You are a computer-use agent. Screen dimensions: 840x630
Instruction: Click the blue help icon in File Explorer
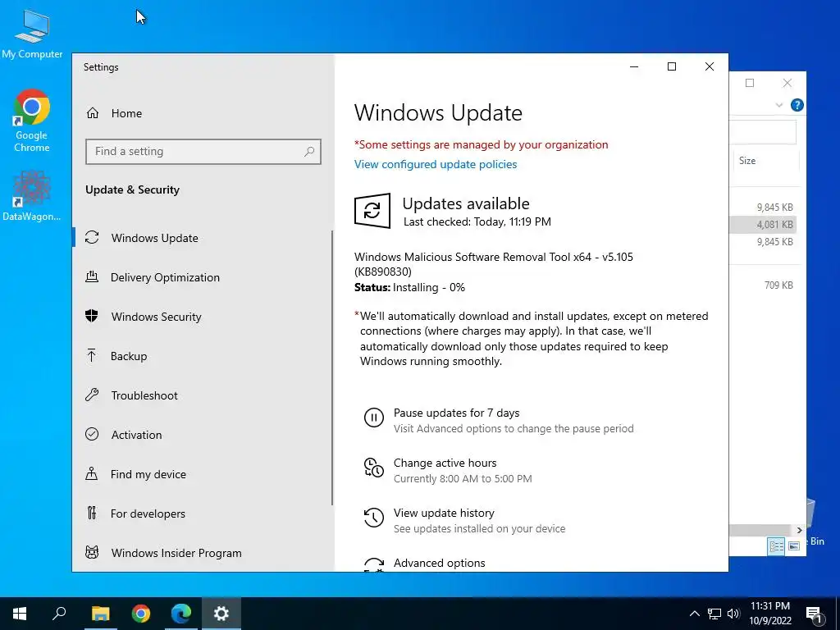797,105
